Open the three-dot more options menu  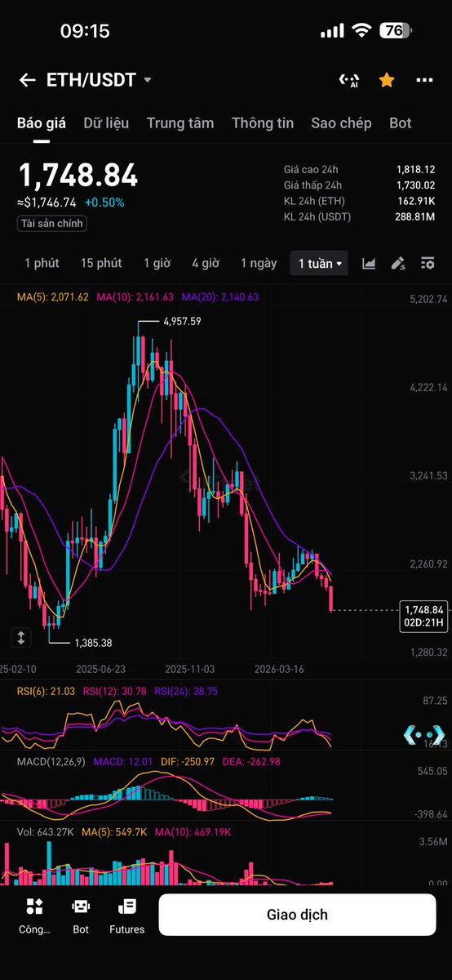pyautogui.click(x=424, y=80)
